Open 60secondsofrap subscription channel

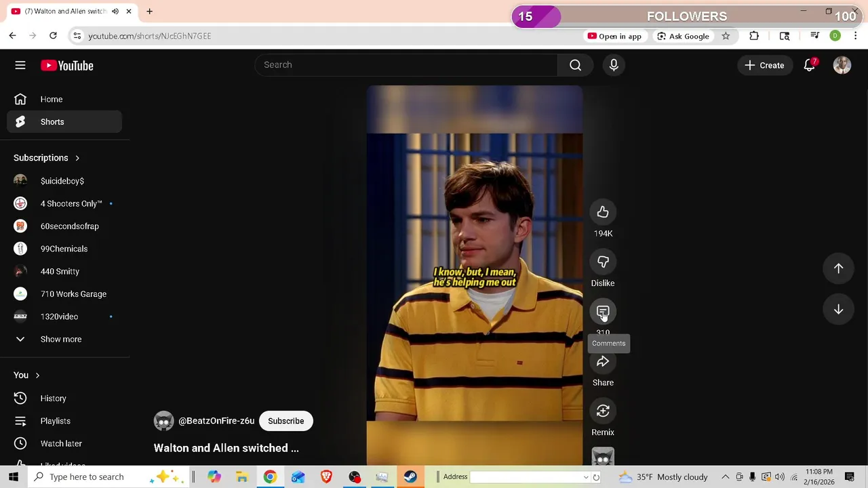coord(64,226)
